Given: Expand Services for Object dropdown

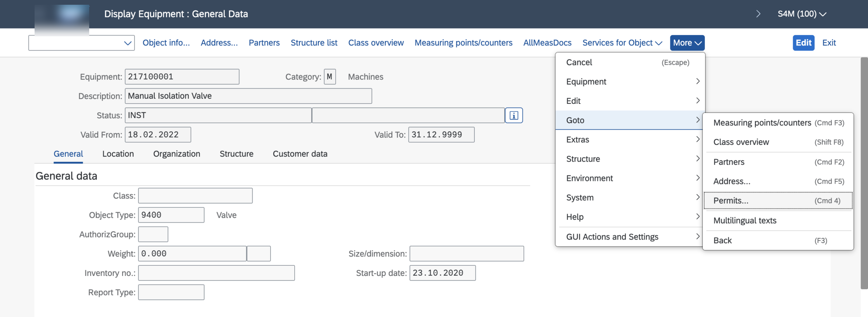Looking at the screenshot, I should pyautogui.click(x=622, y=43).
